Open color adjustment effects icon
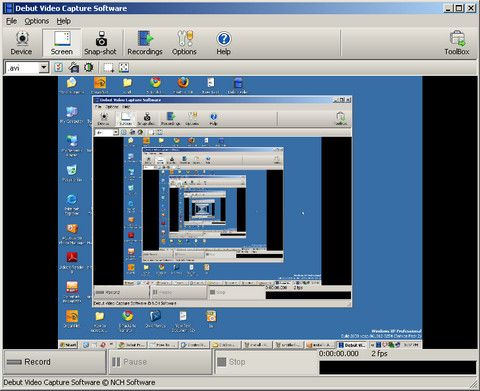Image resolution: width=480 pixels, height=391 pixels. pos(89,68)
